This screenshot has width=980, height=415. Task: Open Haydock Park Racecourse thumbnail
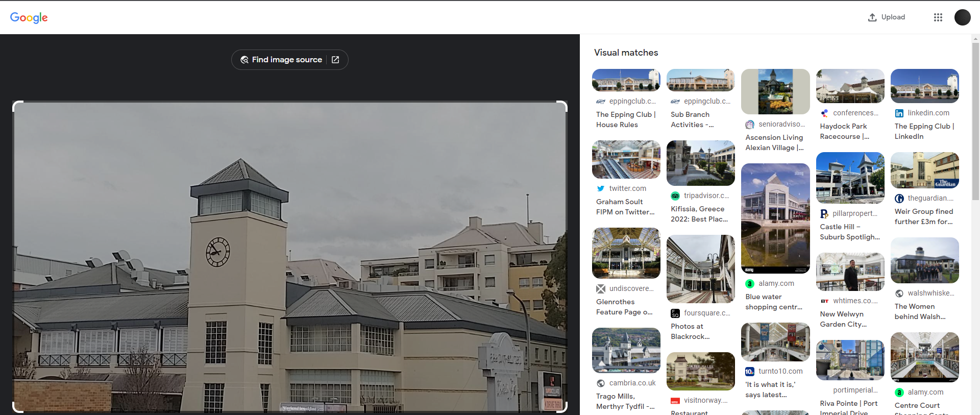click(850, 86)
